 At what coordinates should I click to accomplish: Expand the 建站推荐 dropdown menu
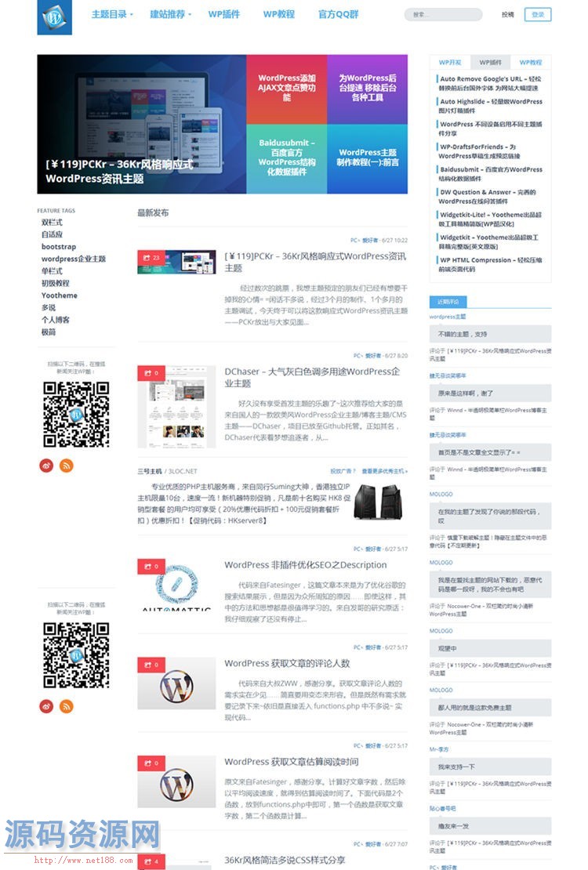point(170,14)
